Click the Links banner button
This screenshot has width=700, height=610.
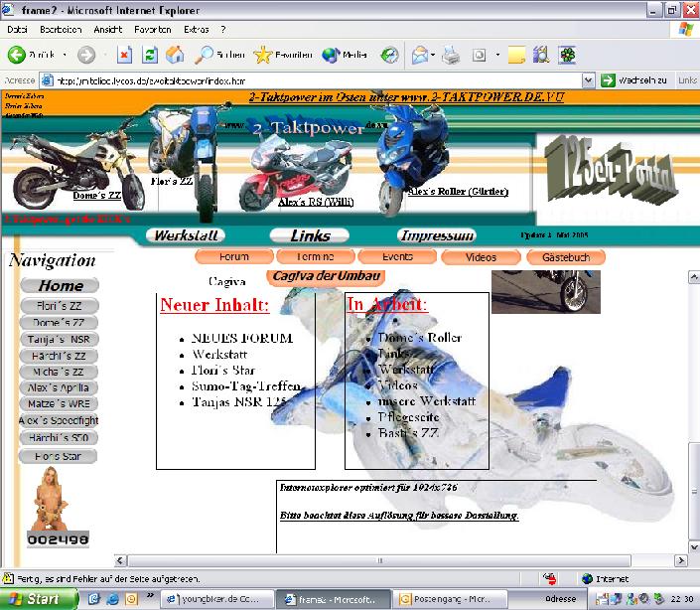310,235
